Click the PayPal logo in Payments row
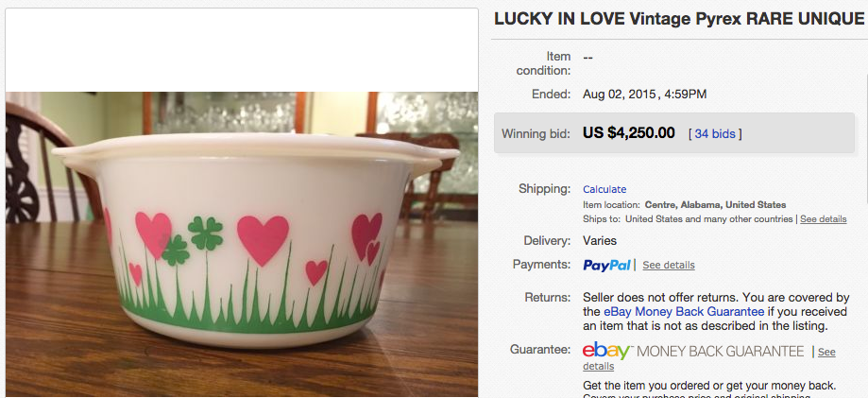The image size is (868, 398). point(607,265)
